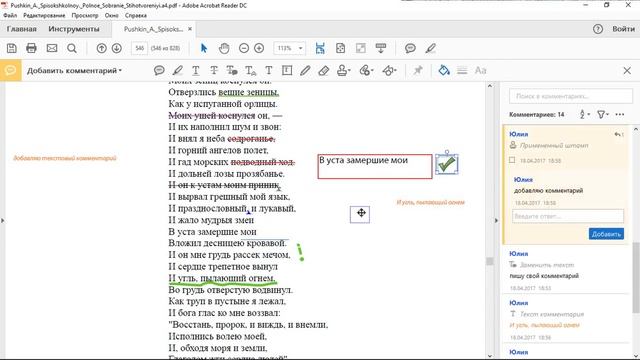Open the filter comments dropdown
Viewport: 640px width, 360px height.
[603, 115]
